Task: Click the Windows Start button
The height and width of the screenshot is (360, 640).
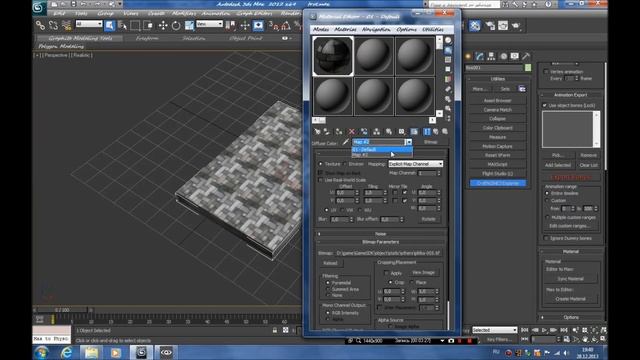Action: 41,352
